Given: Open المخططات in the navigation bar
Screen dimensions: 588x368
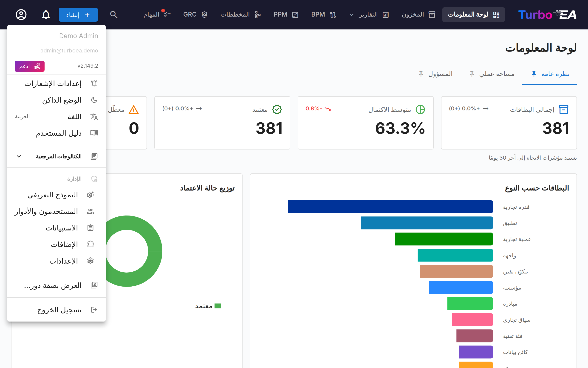Looking at the screenshot, I should (x=240, y=14).
